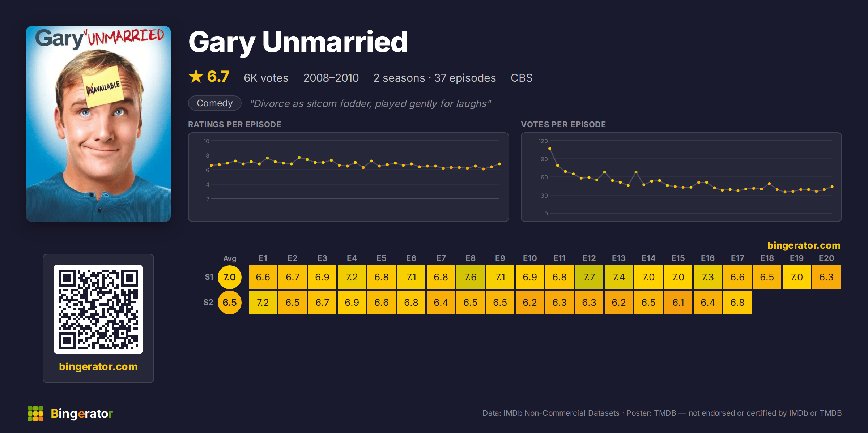Click the Ratings Per Episode chart heading
The height and width of the screenshot is (433, 868).
(x=235, y=124)
